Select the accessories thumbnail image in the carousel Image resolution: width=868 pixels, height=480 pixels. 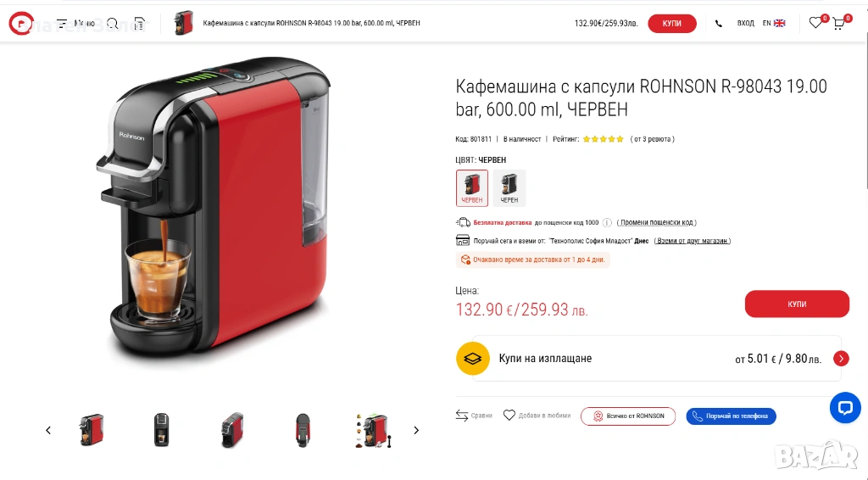[x=373, y=430]
